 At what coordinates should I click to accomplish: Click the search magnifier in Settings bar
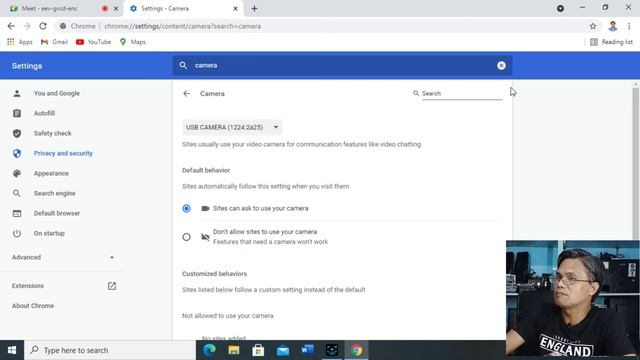(183, 65)
